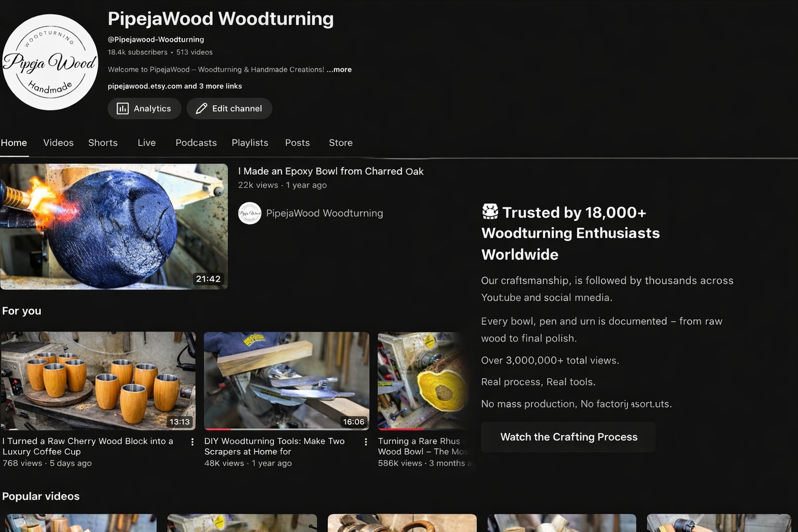798x532 pixels.
Task: Open pipejawood.etsy.com and 3 more links
Action: 174,86
